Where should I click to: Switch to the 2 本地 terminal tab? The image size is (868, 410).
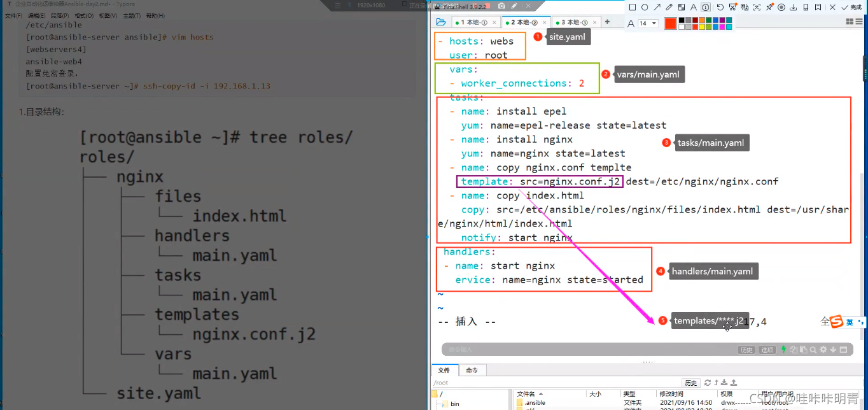point(526,22)
